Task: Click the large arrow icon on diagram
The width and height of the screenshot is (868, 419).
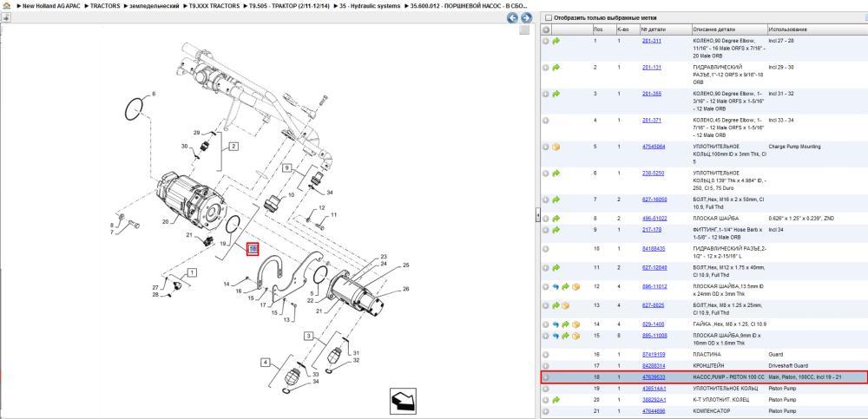Action: tap(403, 400)
